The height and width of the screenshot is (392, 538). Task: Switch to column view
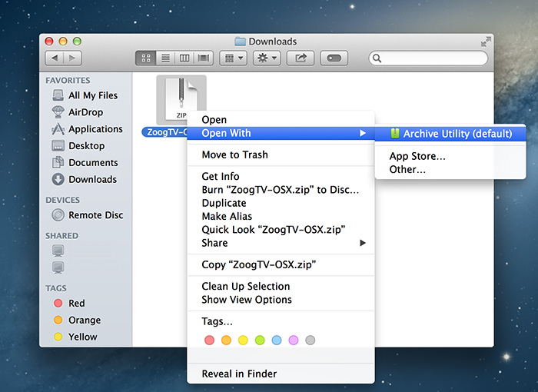184,58
